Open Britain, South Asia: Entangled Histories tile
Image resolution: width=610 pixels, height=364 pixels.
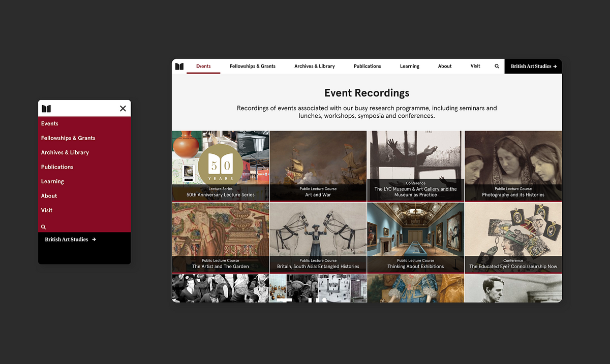point(318,238)
